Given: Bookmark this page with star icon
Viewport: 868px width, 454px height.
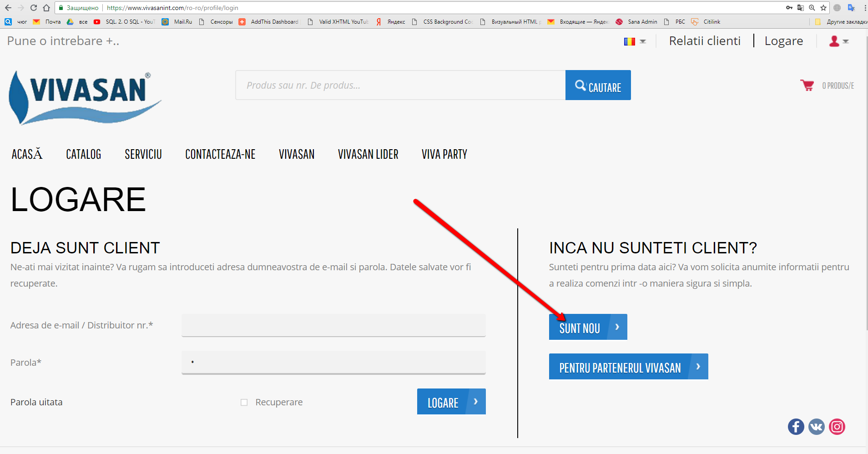Looking at the screenshot, I should coord(823,8).
